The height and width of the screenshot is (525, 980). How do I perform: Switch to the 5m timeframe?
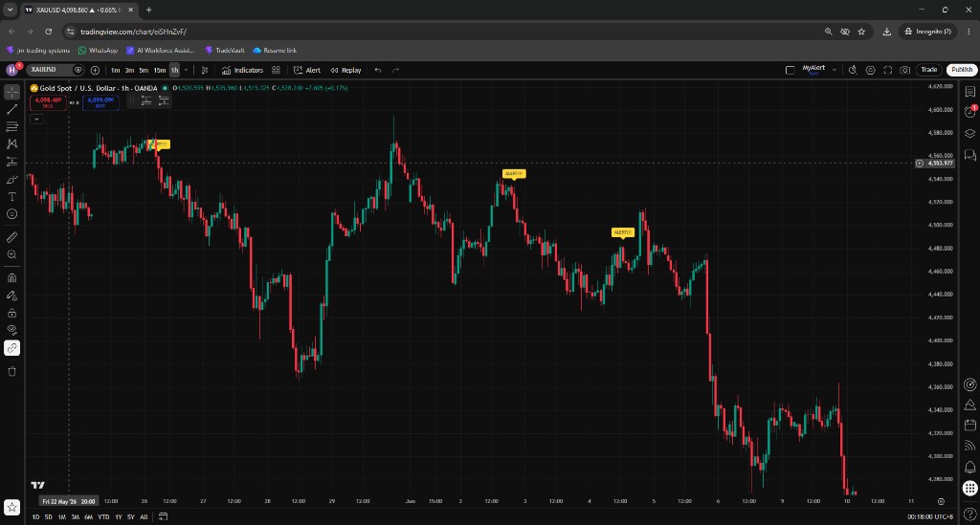pos(144,70)
